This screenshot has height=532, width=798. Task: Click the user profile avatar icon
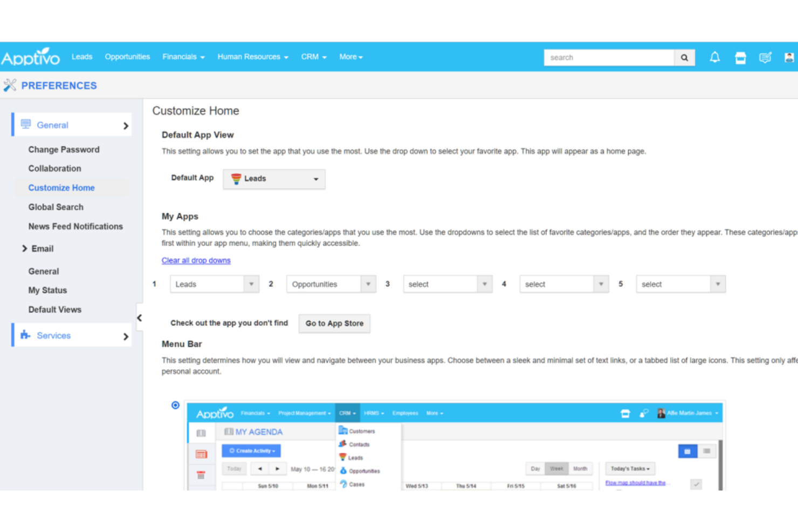(x=789, y=57)
